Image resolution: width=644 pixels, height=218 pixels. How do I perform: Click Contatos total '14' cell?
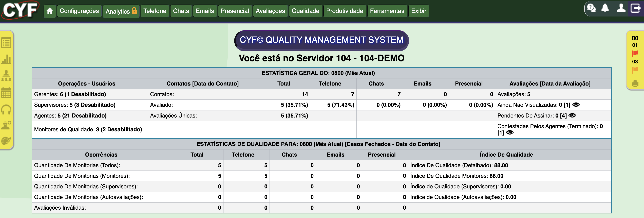point(287,94)
